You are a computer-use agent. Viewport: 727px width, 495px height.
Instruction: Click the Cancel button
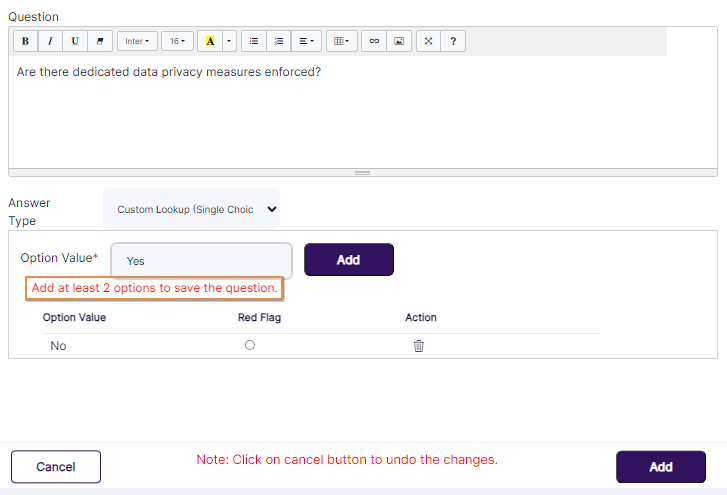(56, 467)
